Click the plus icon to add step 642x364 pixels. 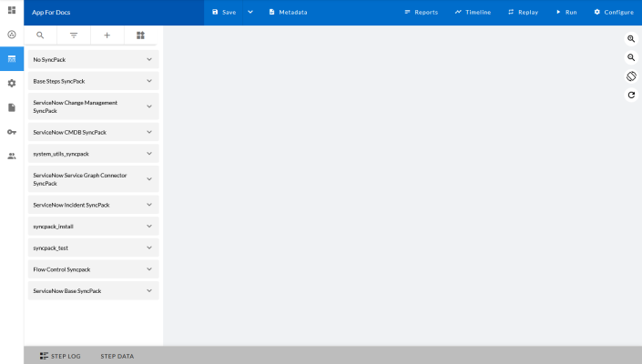click(107, 35)
